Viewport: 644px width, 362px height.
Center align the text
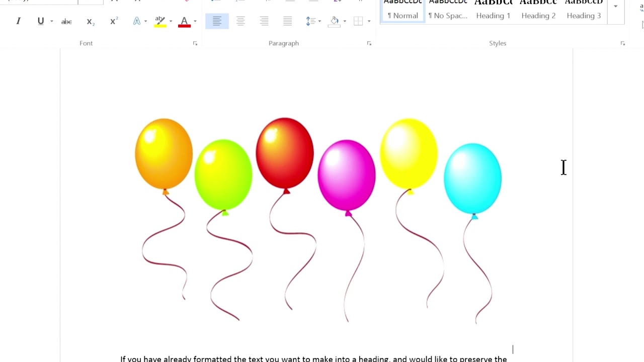click(x=240, y=21)
